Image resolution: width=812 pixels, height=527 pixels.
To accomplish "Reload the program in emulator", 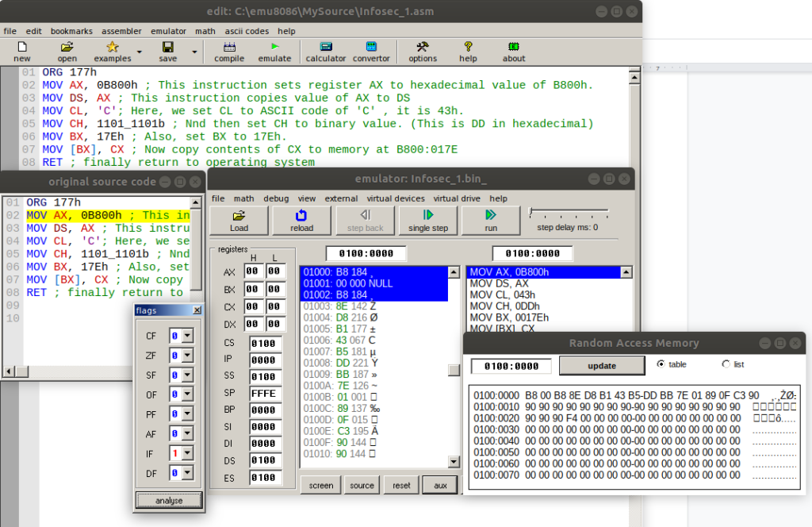I will click(x=301, y=220).
